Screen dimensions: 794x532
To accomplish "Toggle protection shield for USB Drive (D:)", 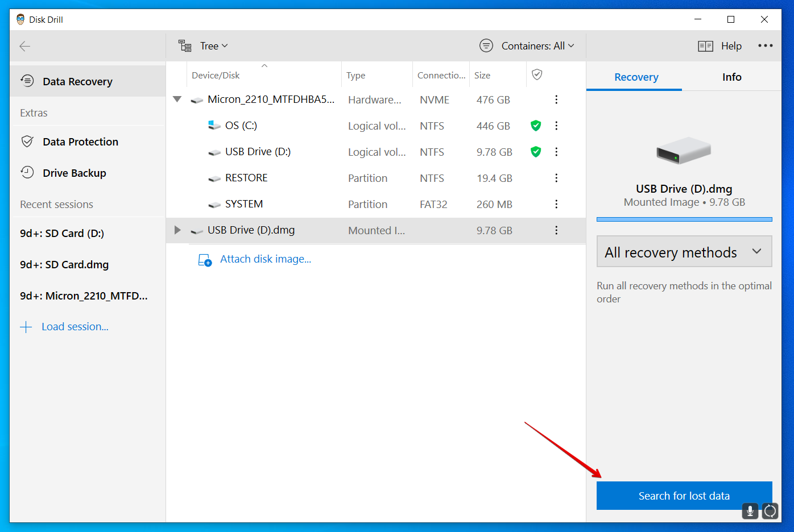I will pyautogui.click(x=536, y=152).
